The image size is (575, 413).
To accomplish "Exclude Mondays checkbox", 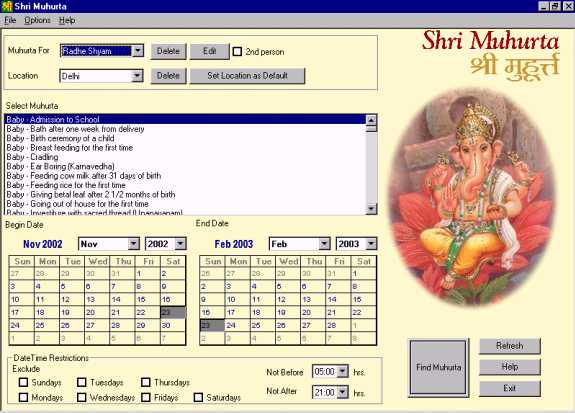I will point(23,397).
